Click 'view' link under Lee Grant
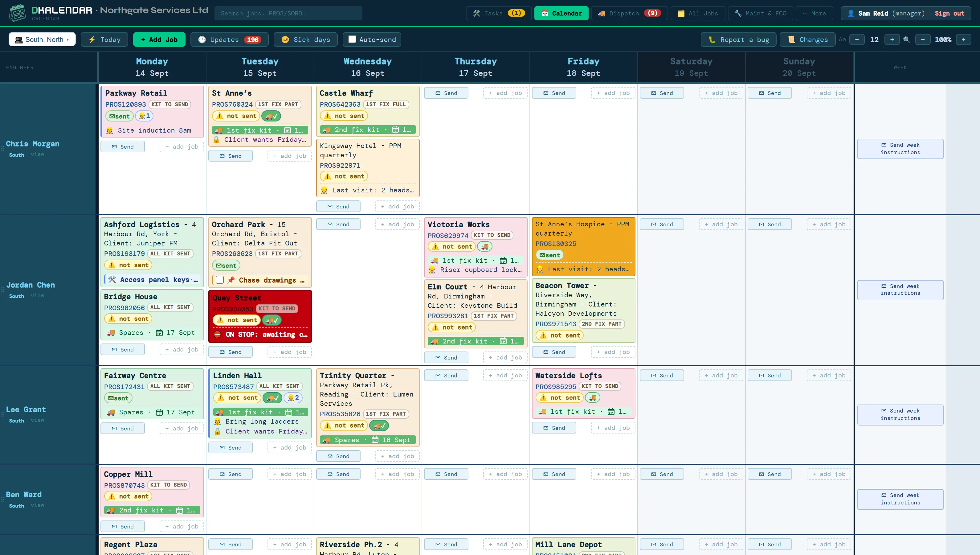Viewport: 980px width, 555px height. pyautogui.click(x=37, y=420)
